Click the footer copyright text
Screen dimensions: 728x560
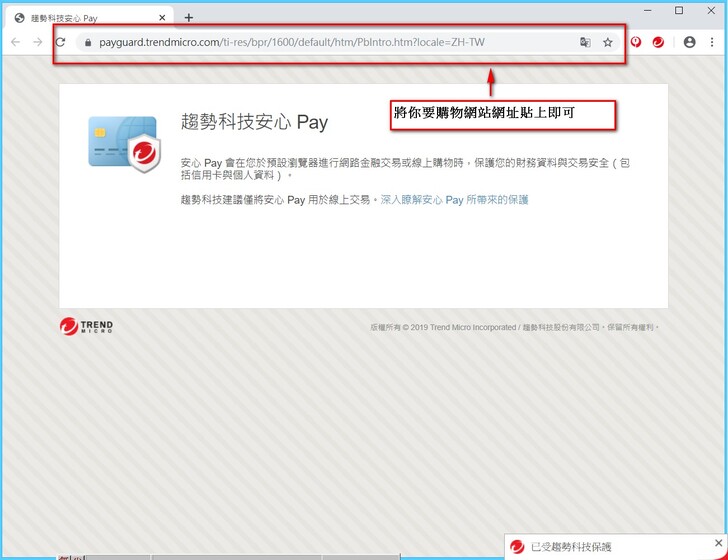515,327
